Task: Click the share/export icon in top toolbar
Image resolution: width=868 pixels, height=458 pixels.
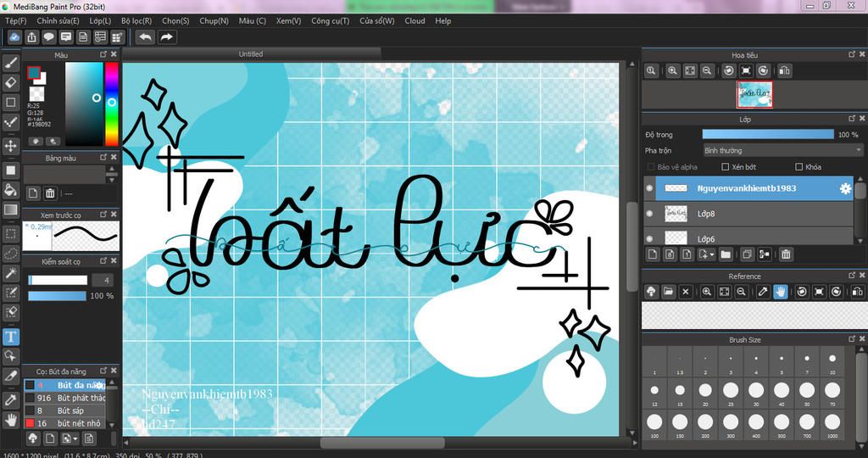Action: click(31, 37)
